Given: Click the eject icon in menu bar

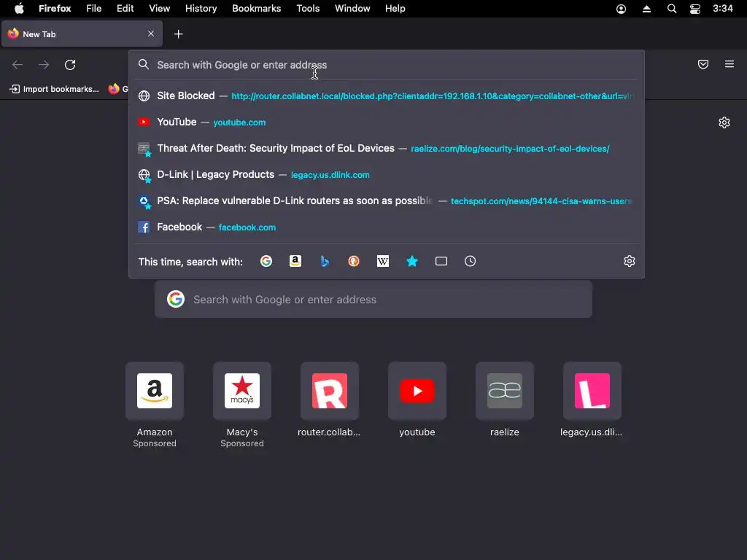Looking at the screenshot, I should click(646, 9).
